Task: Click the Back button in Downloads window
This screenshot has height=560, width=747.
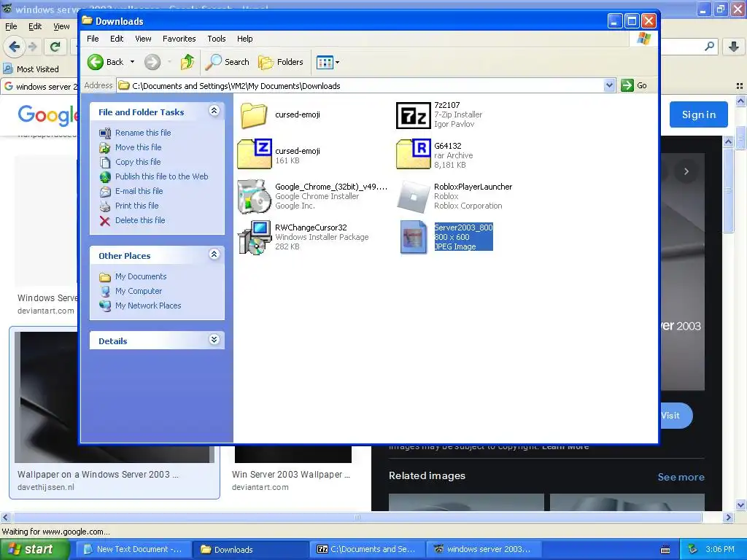Action: pos(106,62)
